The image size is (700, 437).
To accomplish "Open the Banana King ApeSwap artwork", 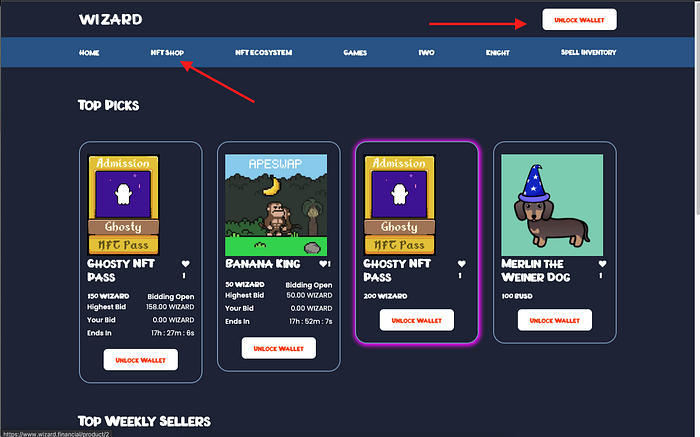I will 276,205.
